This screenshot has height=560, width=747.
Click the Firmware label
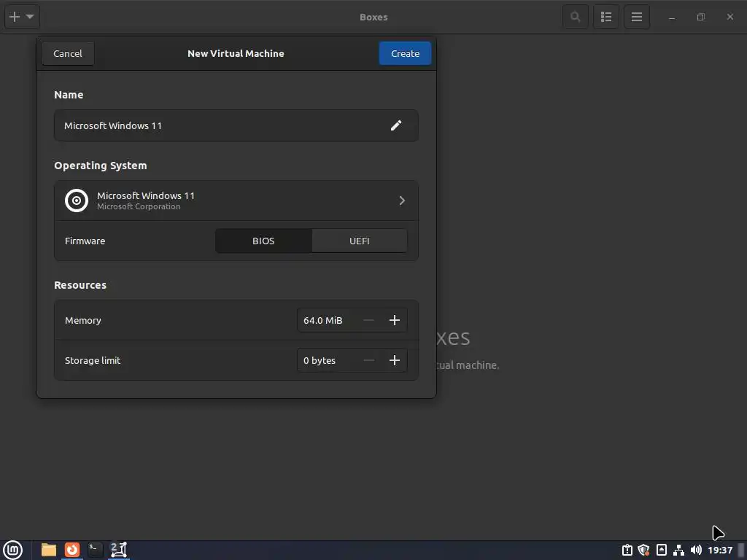coord(85,241)
